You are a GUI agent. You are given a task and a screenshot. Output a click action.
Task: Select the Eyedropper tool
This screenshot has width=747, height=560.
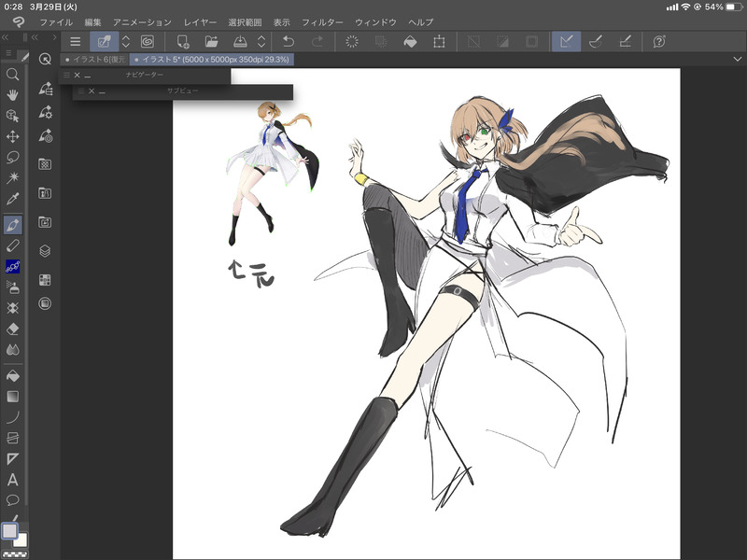coord(12,198)
